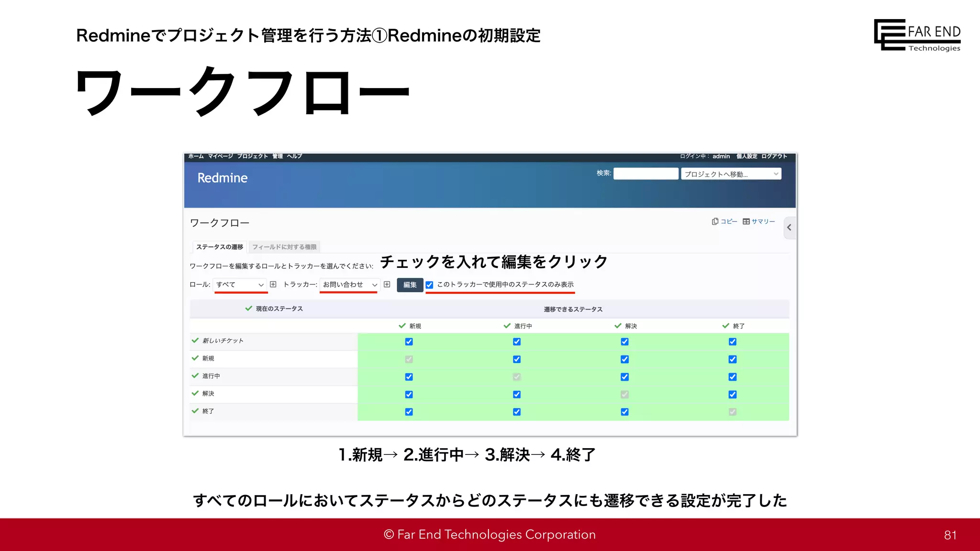Click the 検索 link label

(x=603, y=173)
